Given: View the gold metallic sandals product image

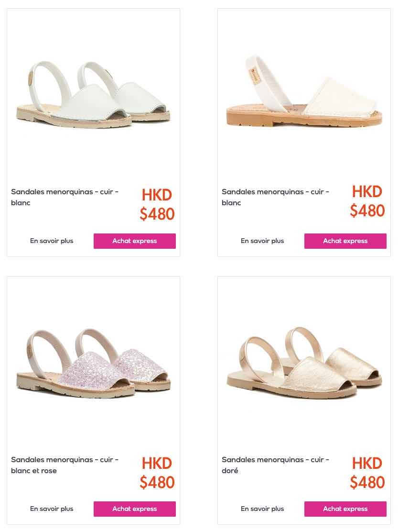Looking at the screenshot, I should pyautogui.click(x=304, y=363).
